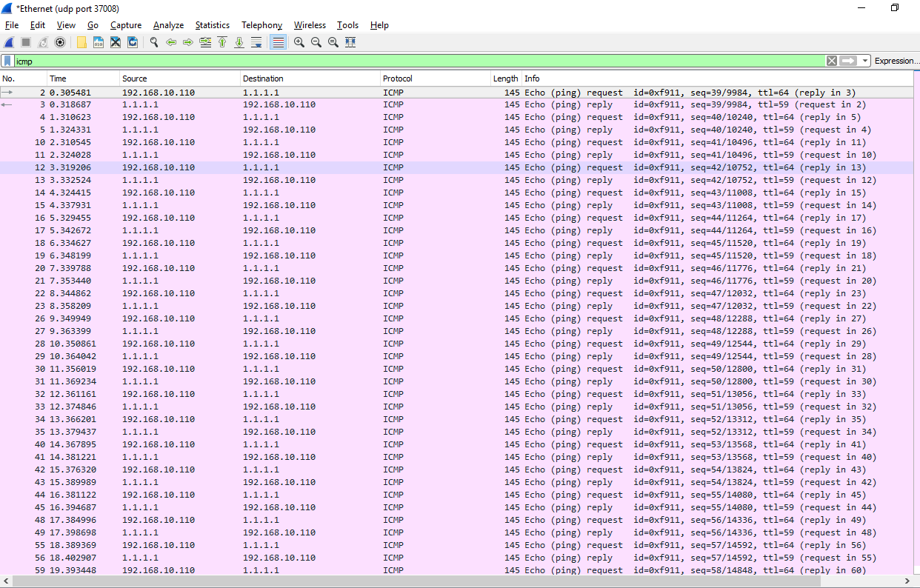
Task: Toggle auto-scroll during live capture
Action: point(256,42)
